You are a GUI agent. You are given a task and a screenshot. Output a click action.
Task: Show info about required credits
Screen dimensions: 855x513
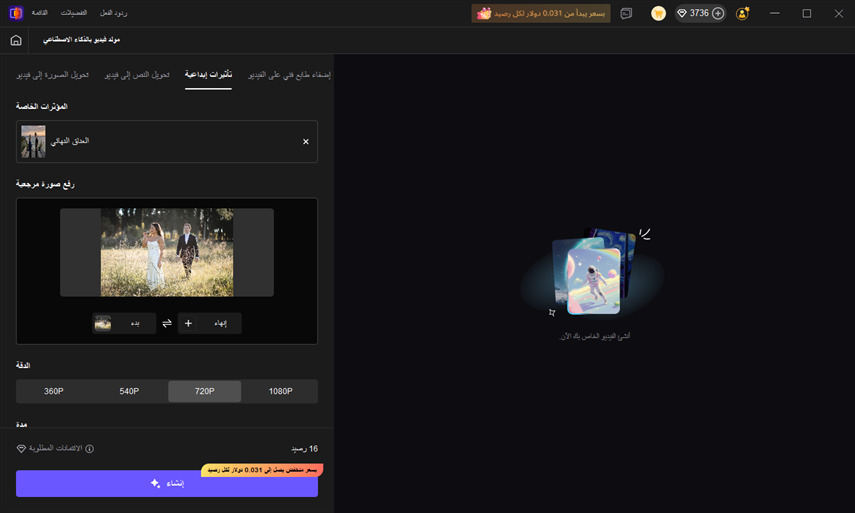[89, 449]
